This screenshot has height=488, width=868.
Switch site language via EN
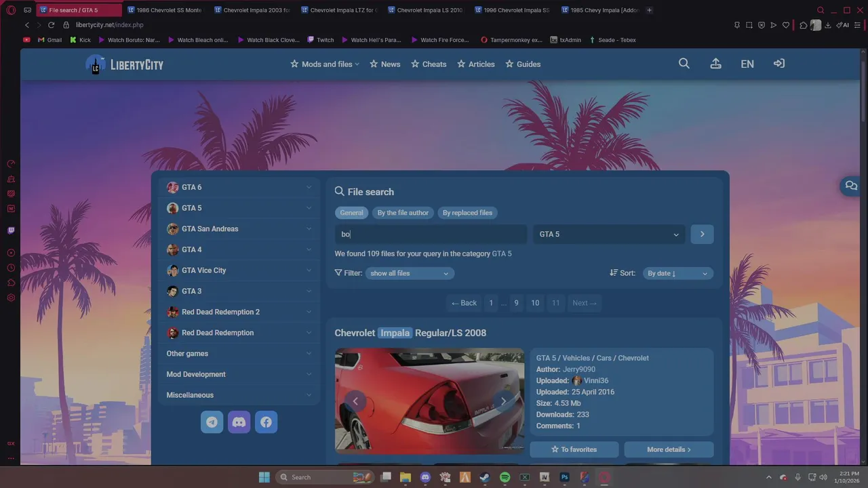coord(747,64)
